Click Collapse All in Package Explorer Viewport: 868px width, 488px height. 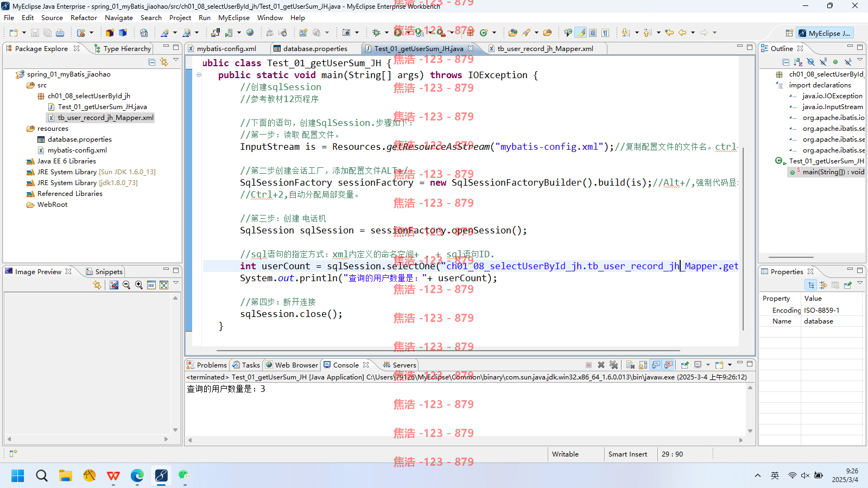pyautogui.click(x=152, y=62)
